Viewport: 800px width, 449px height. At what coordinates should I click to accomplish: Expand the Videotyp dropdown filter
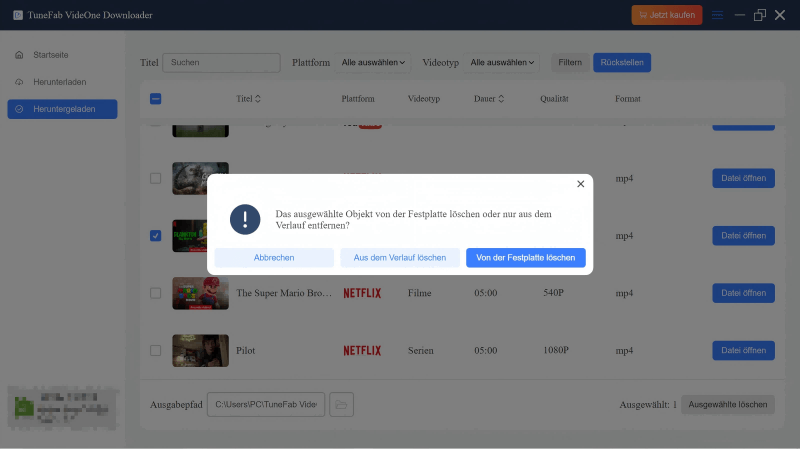502,63
